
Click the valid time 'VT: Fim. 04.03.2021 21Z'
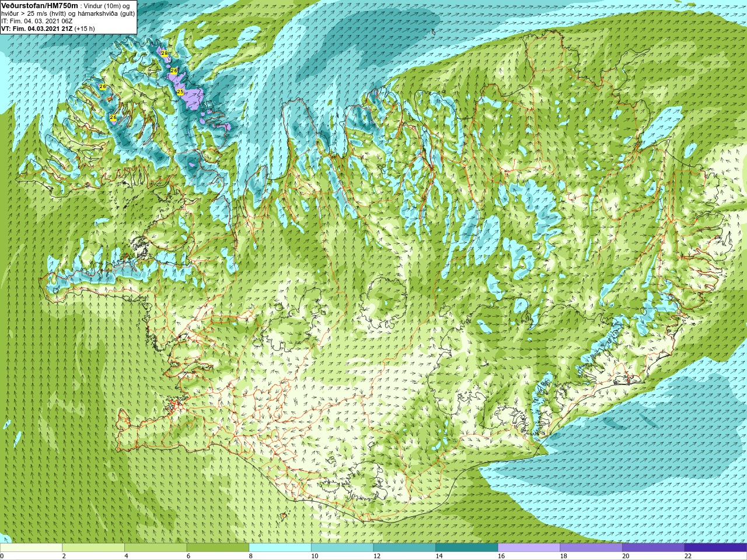(37, 29)
